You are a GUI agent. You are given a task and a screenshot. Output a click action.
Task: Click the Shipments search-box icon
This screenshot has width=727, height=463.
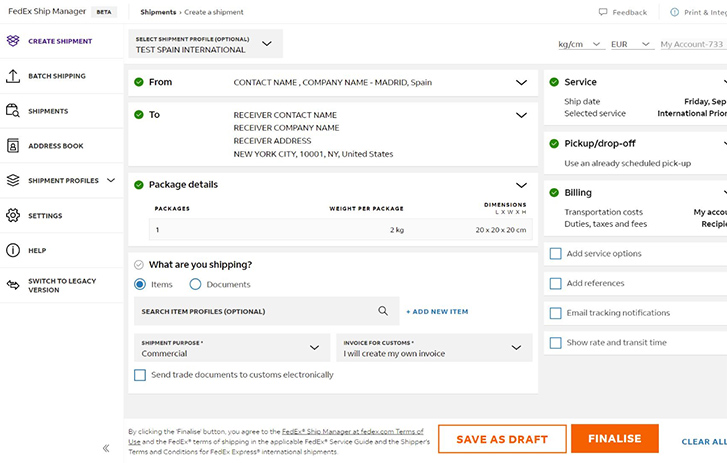(x=13, y=111)
